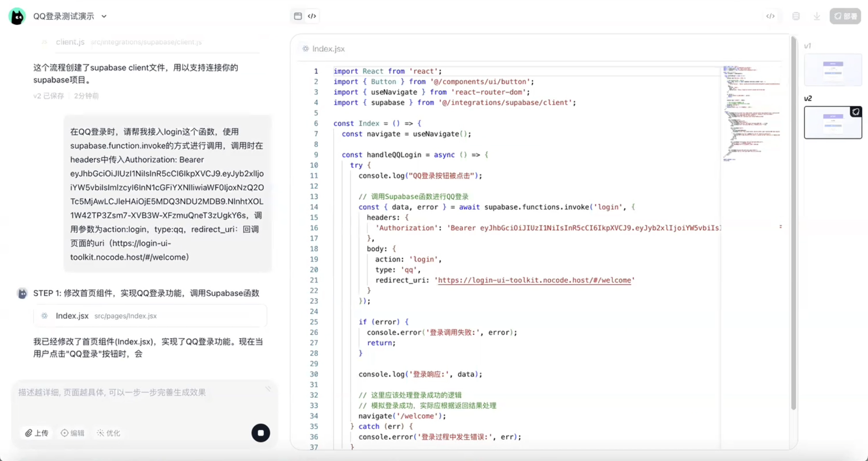Select the v1 version thumbnail
This screenshot has height=461, width=868.
pos(833,70)
